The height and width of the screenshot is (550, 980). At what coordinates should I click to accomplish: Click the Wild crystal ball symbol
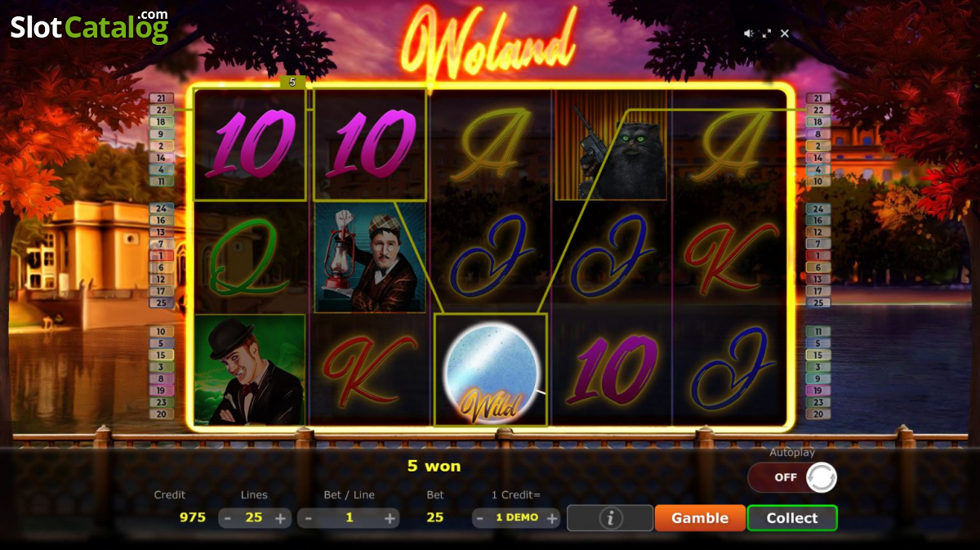tap(491, 369)
